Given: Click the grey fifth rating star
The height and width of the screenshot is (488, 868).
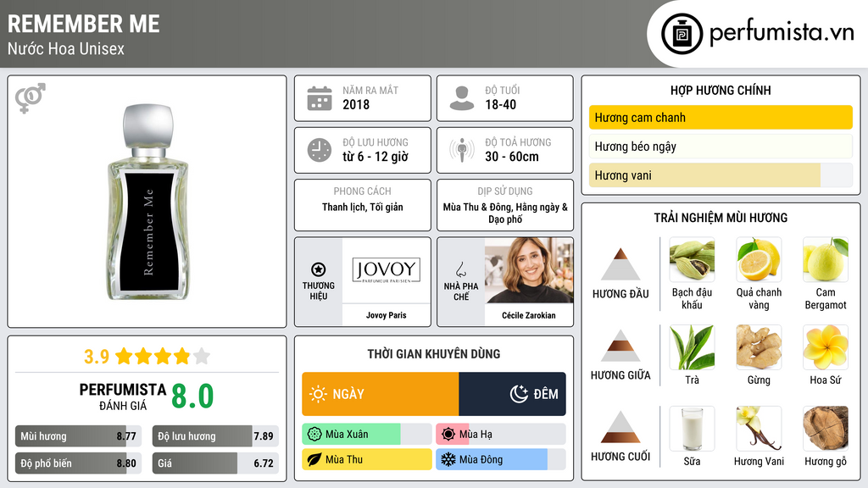Looking at the screenshot, I should 202,356.
